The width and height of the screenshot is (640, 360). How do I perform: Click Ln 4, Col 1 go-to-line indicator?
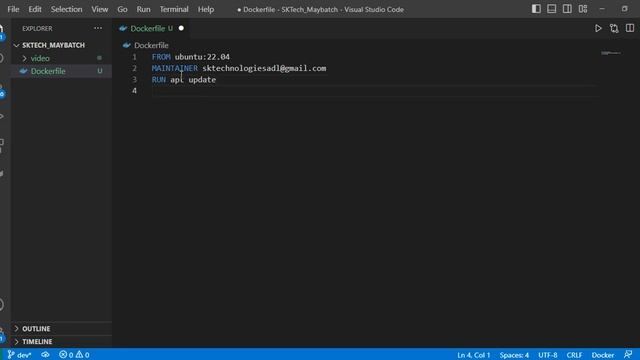click(x=473, y=355)
